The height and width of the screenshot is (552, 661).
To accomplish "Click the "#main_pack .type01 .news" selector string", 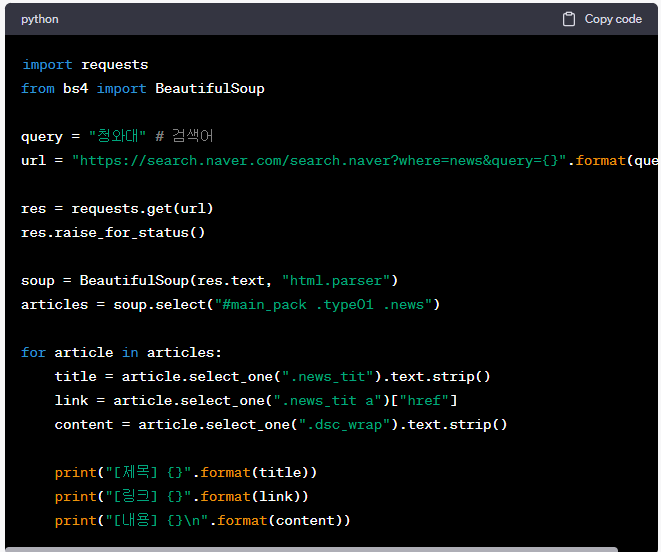I will click(x=323, y=305).
